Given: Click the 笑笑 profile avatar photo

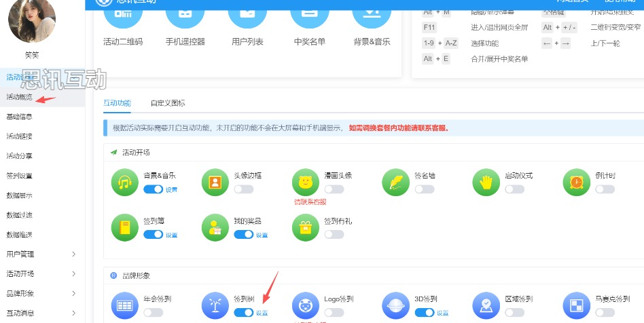Looking at the screenshot, I should tap(31, 20).
